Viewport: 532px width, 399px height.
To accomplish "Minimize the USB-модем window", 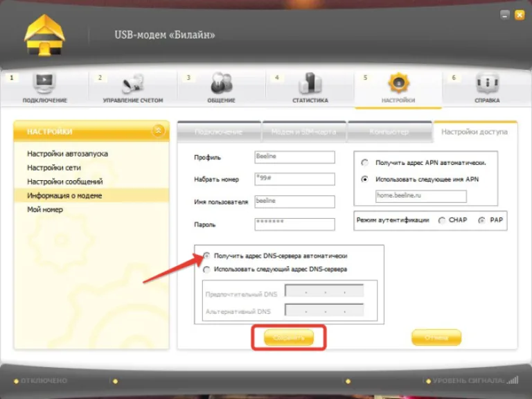I will click(505, 15).
